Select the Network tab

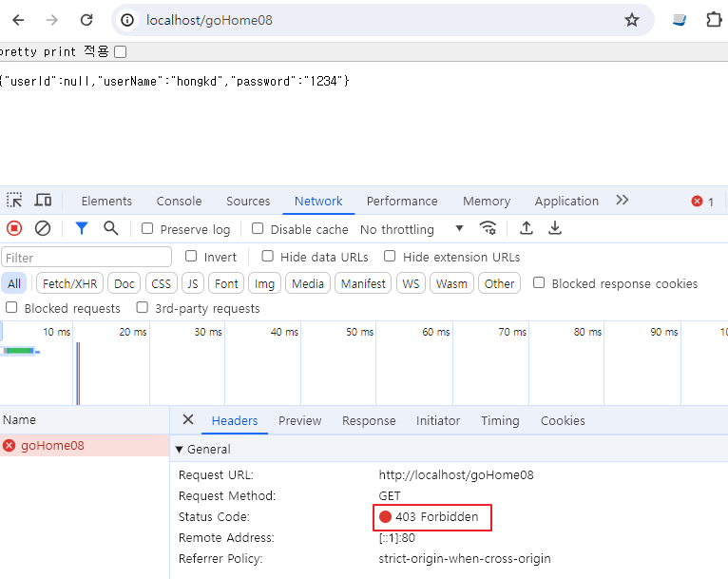coord(318,201)
